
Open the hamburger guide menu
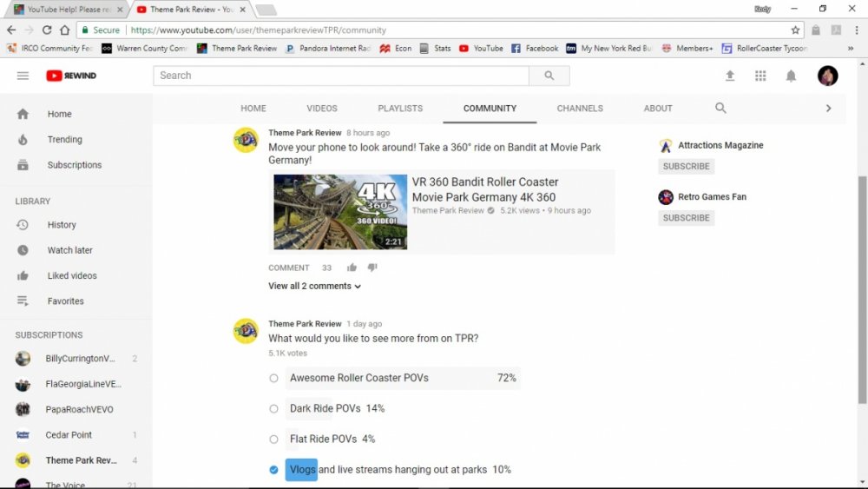[23, 76]
